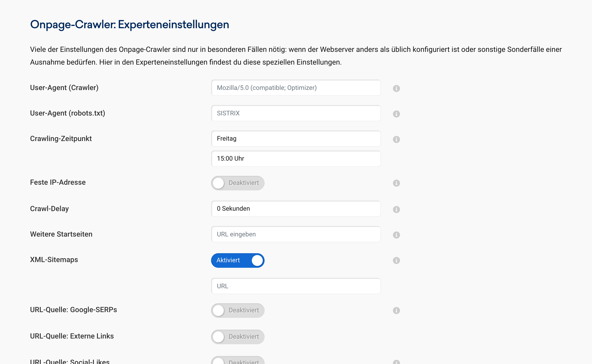Show XML-Sitemaps info tooltip icon
592x364 pixels.
(x=396, y=260)
